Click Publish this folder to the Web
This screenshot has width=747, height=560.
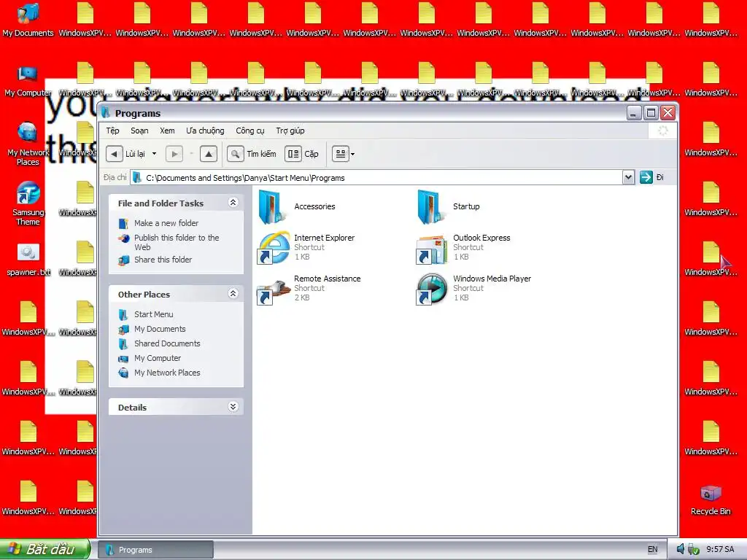(177, 242)
